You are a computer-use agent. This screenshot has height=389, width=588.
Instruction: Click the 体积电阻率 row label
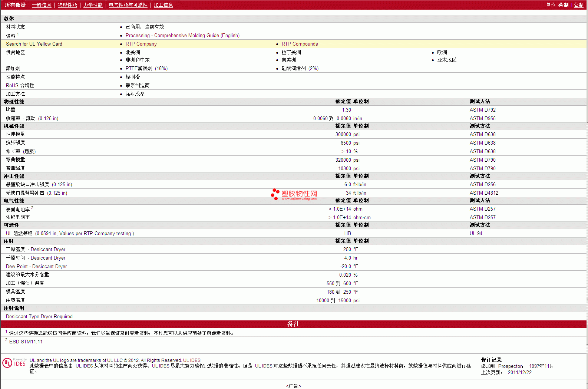18,217
